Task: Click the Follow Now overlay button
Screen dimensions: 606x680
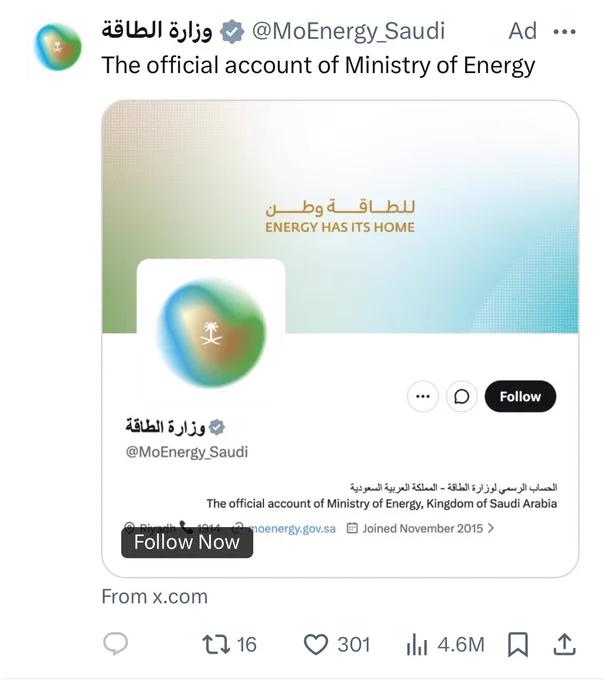Action: [x=187, y=542]
